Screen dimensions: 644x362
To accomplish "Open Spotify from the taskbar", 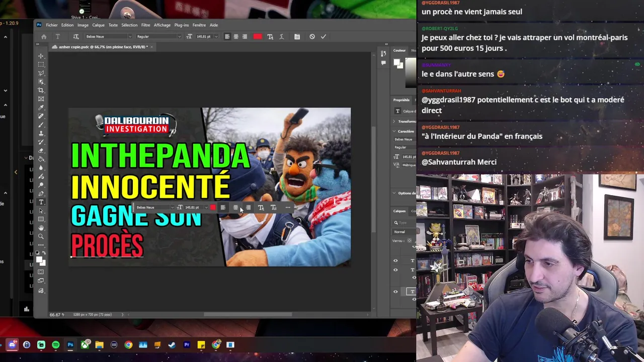I will tap(56, 345).
